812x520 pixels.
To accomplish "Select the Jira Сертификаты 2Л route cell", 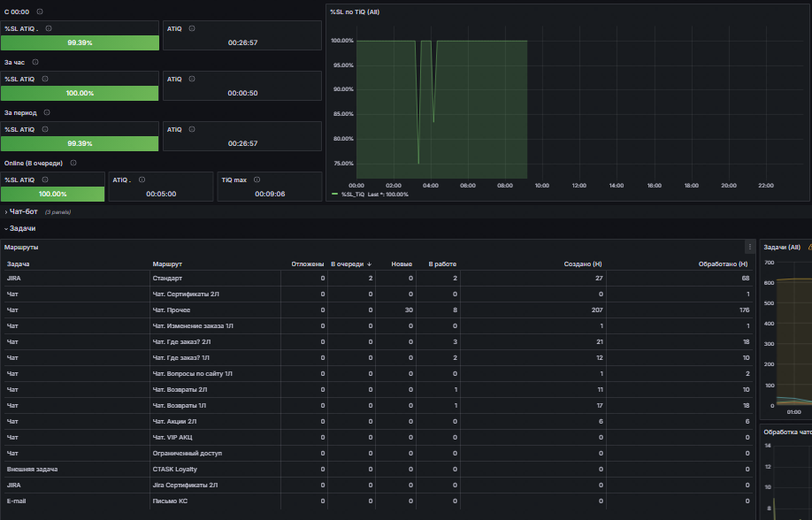I will [x=216, y=486].
